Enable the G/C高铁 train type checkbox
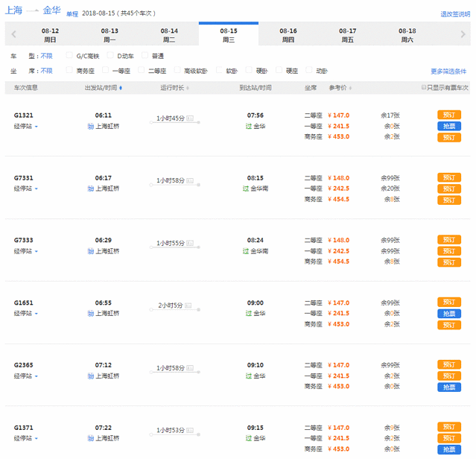The height and width of the screenshot is (459, 476). 70,55
